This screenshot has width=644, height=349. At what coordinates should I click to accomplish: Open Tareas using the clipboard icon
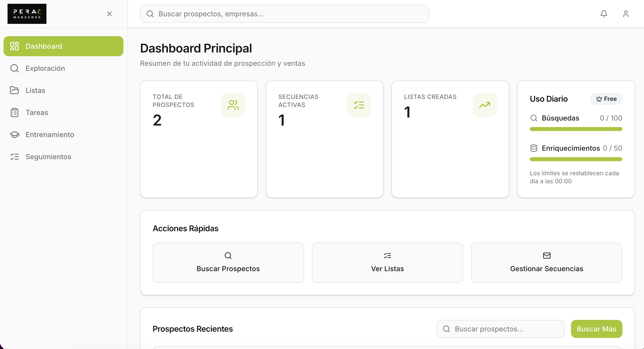pyautogui.click(x=15, y=112)
